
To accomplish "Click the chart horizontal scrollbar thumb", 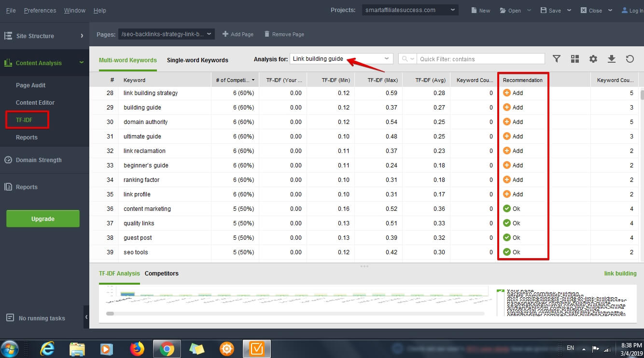I will point(110,314).
